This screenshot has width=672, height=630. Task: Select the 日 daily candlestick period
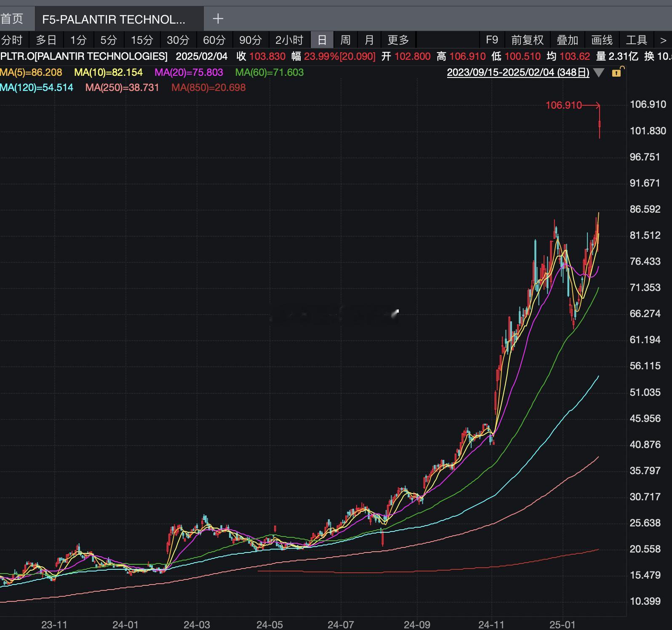[x=322, y=40]
